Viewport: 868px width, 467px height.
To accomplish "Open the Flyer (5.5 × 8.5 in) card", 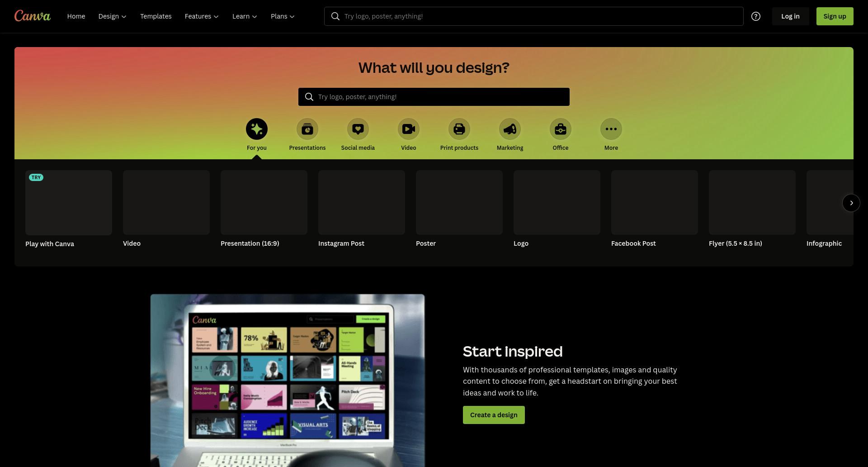I will pyautogui.click(x=752, y=209).
